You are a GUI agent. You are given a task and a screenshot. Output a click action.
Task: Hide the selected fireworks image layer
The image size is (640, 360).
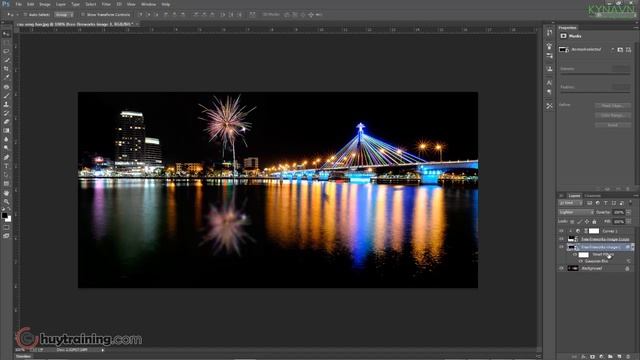click(562, 247)
